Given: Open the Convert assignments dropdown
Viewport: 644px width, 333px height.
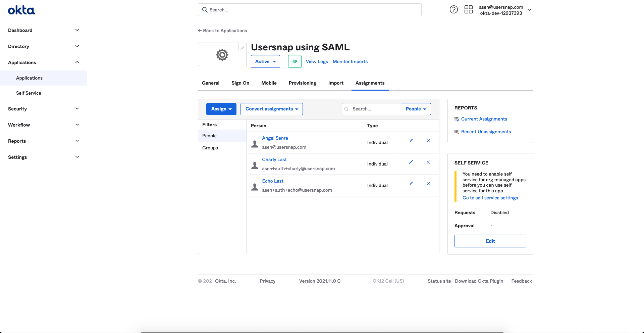Looking at the screenshot, I should 272,109.
